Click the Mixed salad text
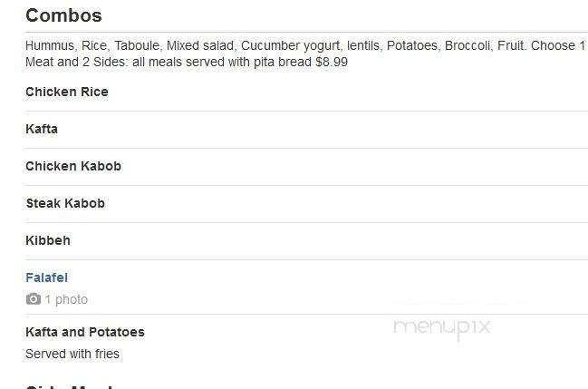 pyautogui.click(x=200, y=46)
